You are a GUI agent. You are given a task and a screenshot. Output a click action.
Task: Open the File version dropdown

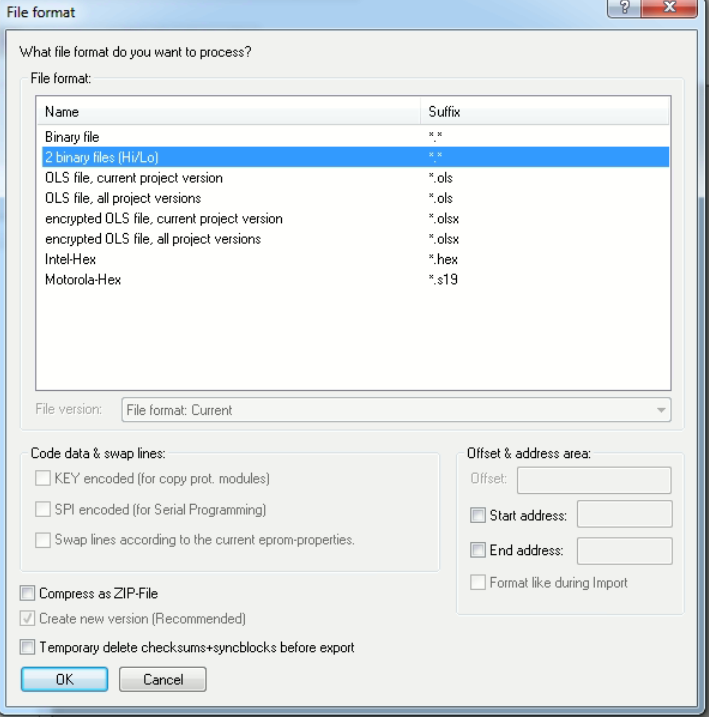(395, 410)
